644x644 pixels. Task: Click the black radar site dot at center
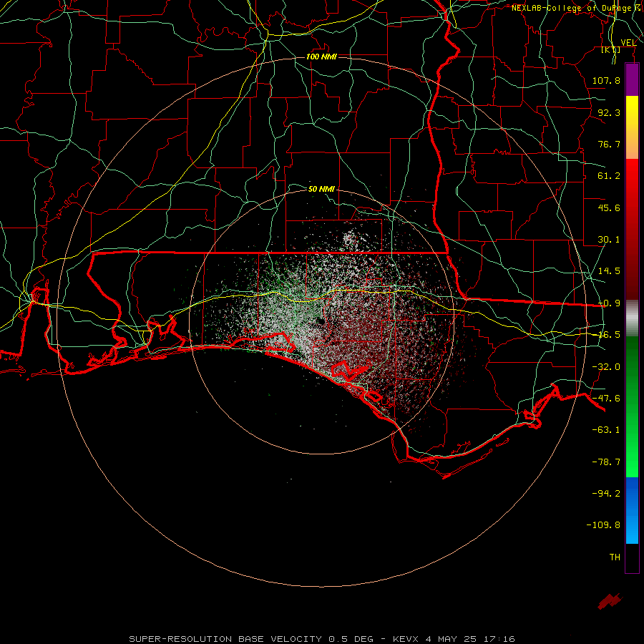click(x=320, y=321)
